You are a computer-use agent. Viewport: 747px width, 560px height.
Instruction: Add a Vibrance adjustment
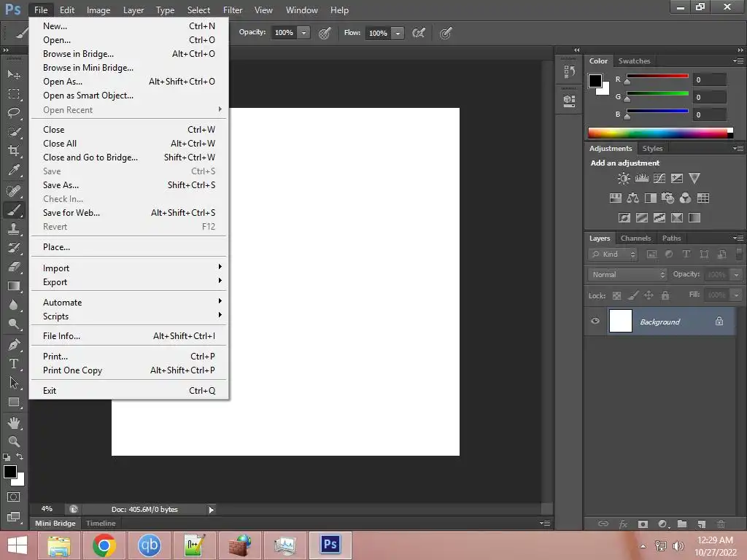click(x=694, y=179)
